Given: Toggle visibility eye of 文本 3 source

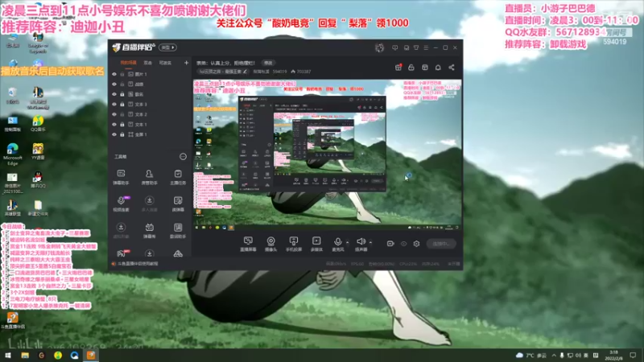Looking at the screenshot, I should (x=114, y=105).
